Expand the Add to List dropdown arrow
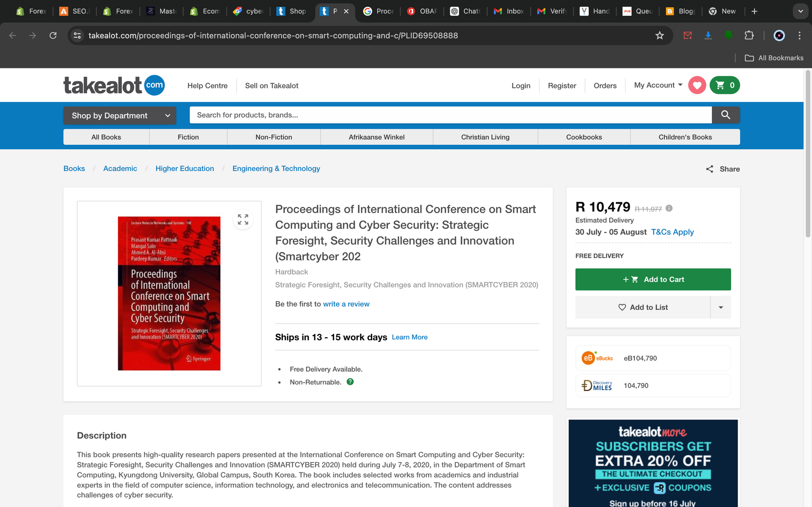This screenshot has width=812, height=507. pos(721,307)
